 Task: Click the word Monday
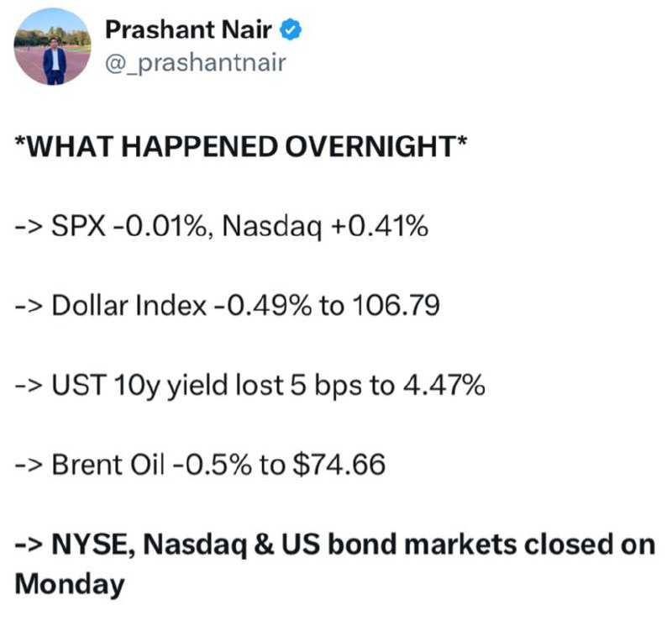pos(70,585)
